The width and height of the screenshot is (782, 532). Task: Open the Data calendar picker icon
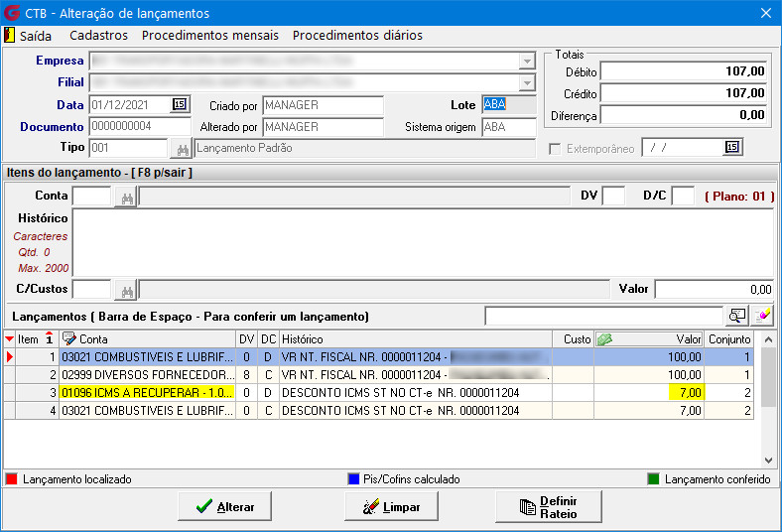180,104
